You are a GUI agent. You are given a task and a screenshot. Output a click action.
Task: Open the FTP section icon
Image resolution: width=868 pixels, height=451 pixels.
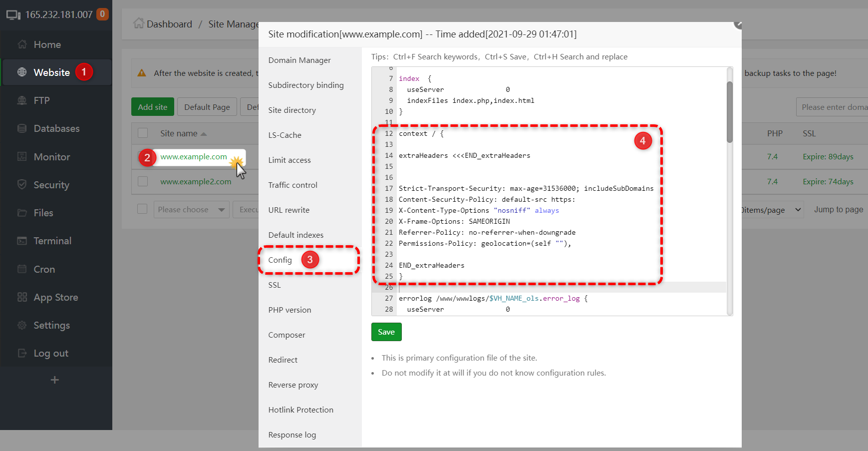point(22,100)
